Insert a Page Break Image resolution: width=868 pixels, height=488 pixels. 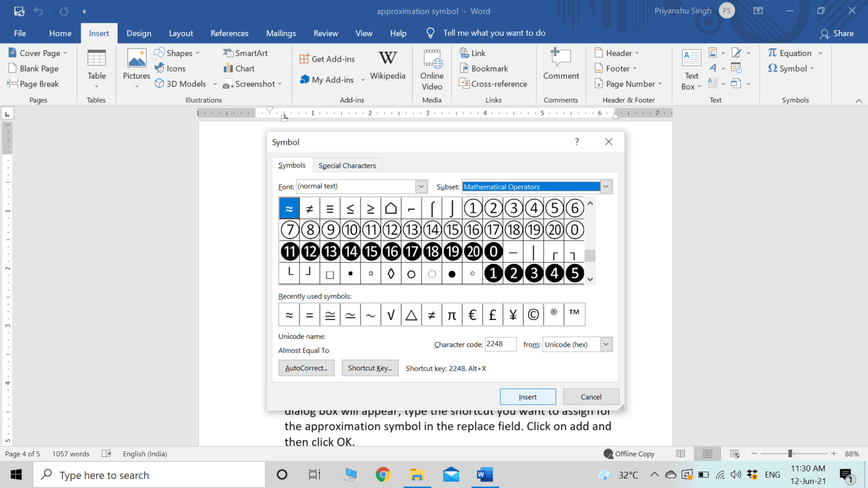(36, 84)
